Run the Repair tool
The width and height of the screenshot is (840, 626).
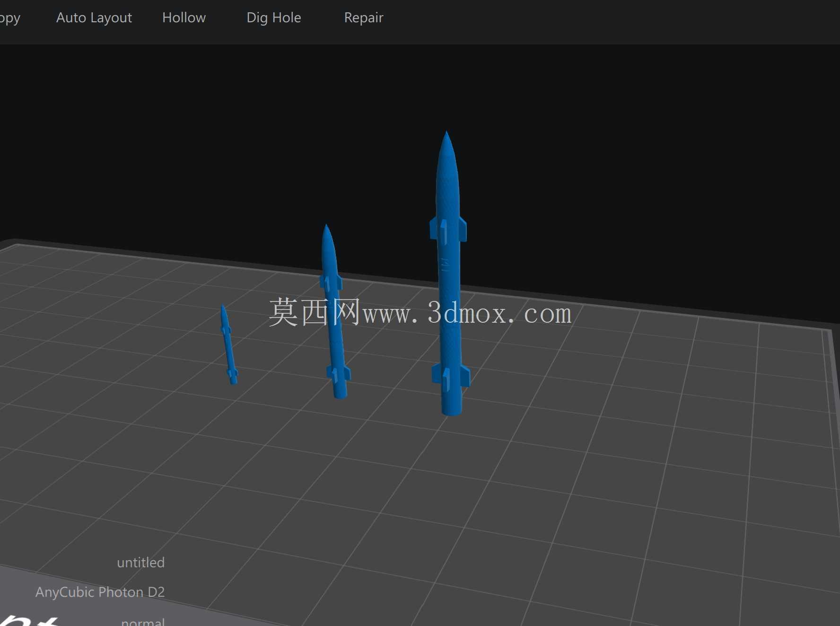pos(364,18)
